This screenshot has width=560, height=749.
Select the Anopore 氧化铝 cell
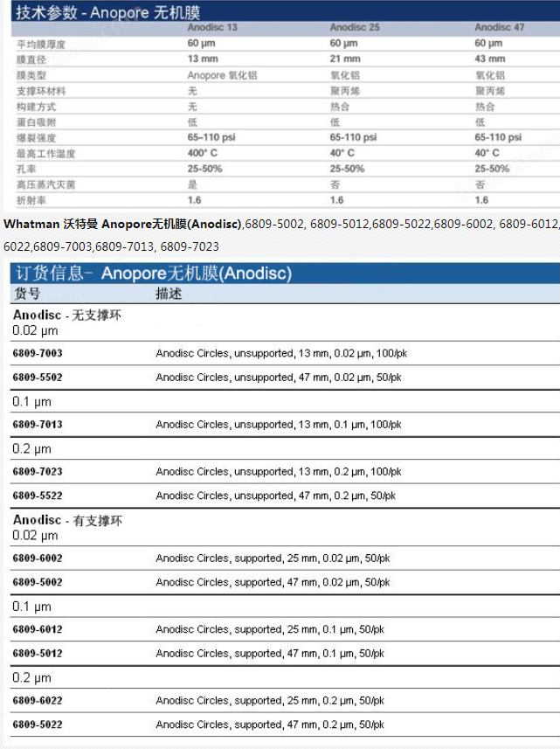click(x=222, y=75)
